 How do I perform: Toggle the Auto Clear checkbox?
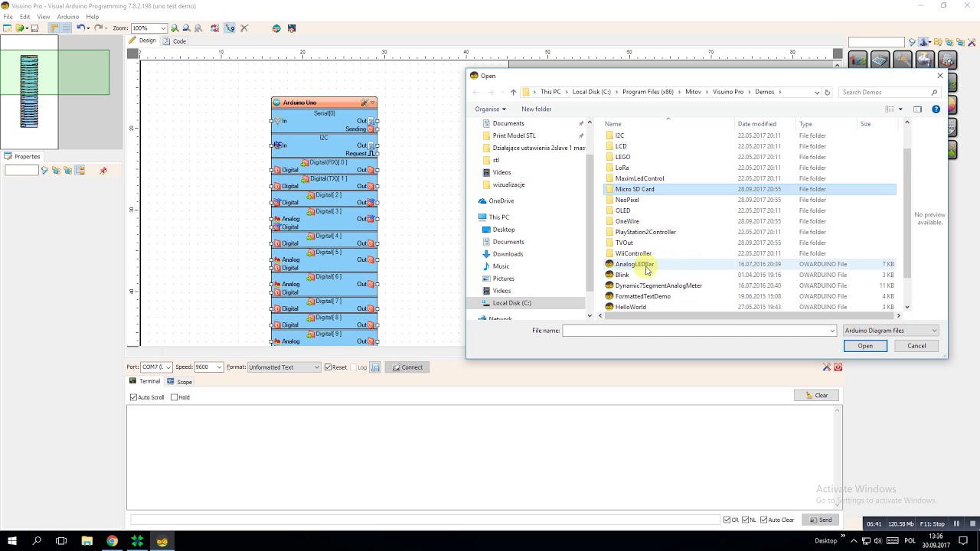(x=763, y=520)
